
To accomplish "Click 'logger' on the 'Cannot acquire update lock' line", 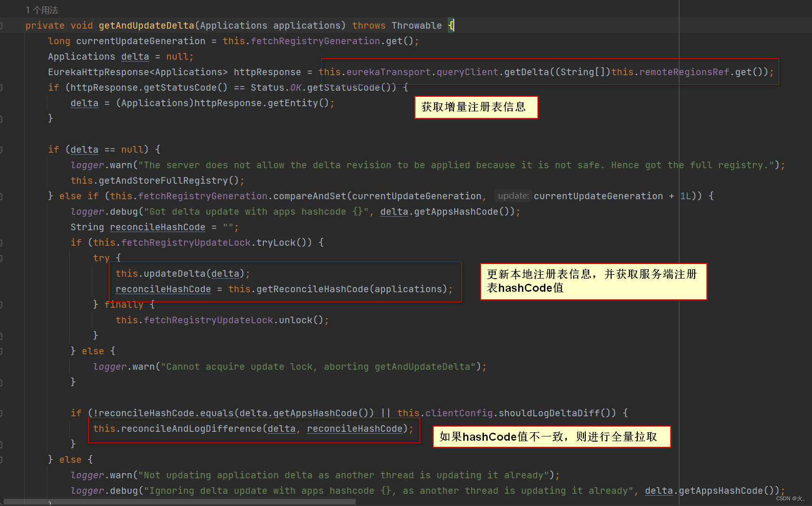I will click(110, 366).
